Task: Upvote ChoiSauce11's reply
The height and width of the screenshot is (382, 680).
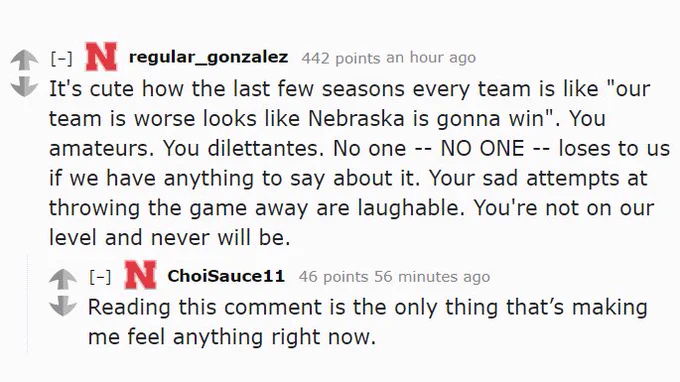Action: click(x=63, y=279)
